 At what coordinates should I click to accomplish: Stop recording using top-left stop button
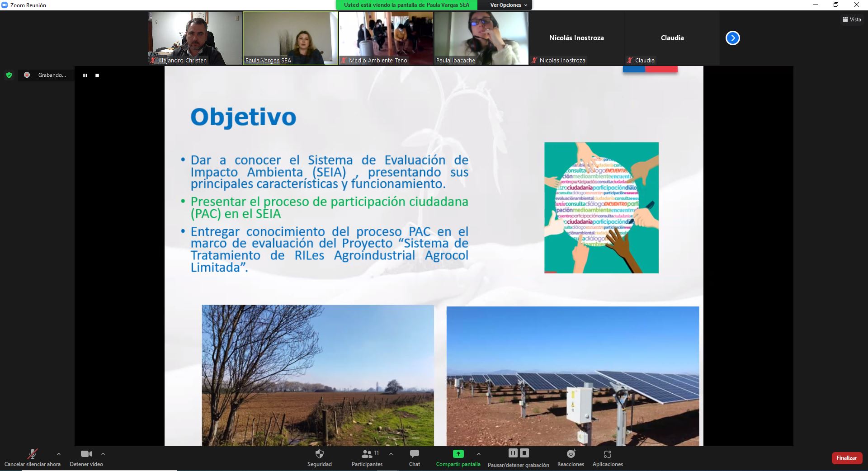(x=97, y=75)
